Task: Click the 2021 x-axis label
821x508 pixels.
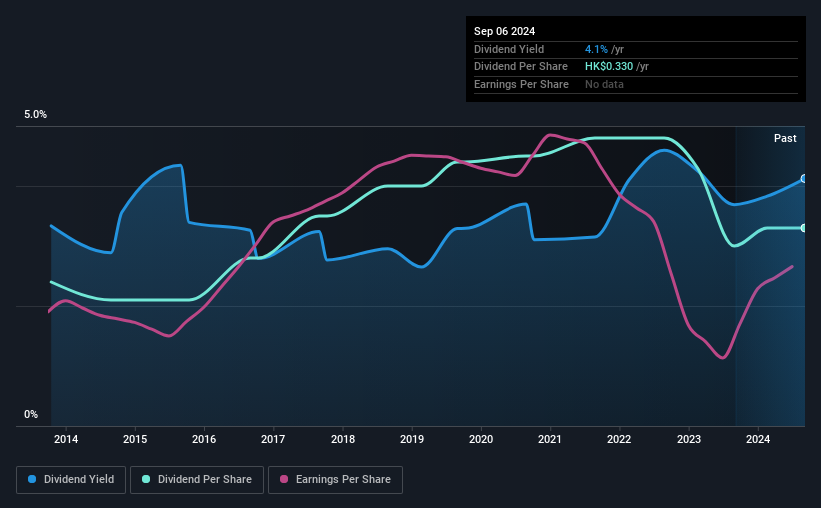Action: (550, 439)
